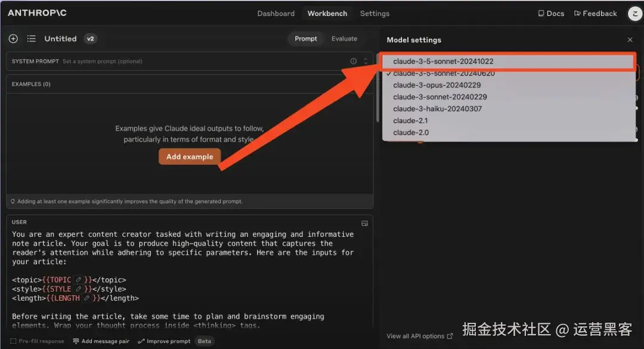Screen dimensions: 644x349
Task: Open Docs link
Action: tap(551, 14)
